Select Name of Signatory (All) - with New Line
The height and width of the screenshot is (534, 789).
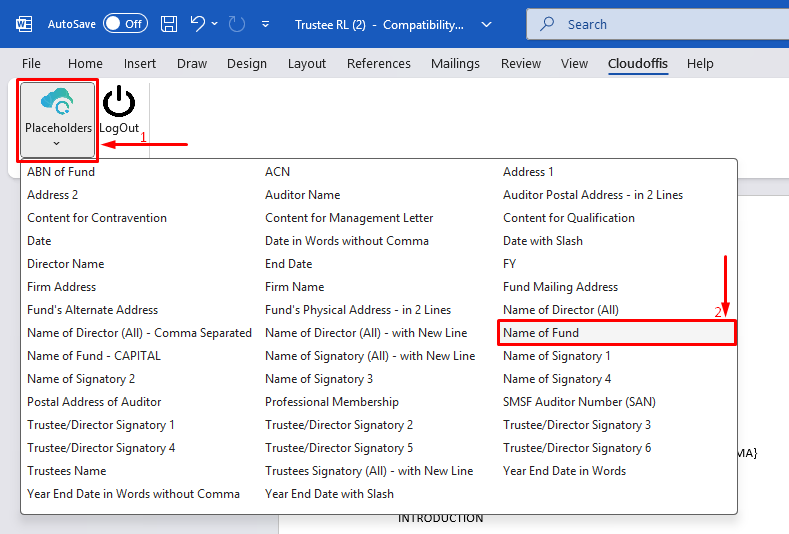click(370, 356)
